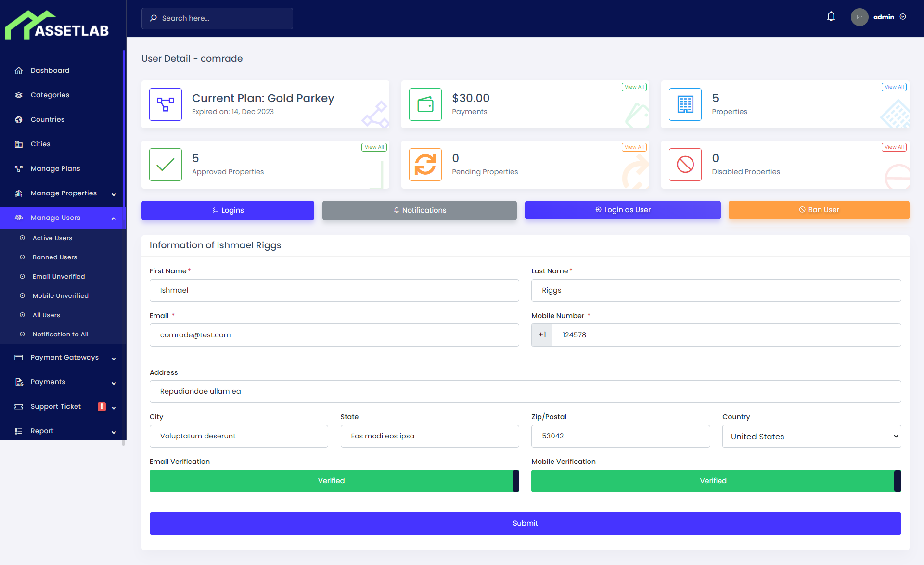Viewport: 924px width, 565px height.
Task: Click the Report icon in the sidebar
Action: coord(19,431)
